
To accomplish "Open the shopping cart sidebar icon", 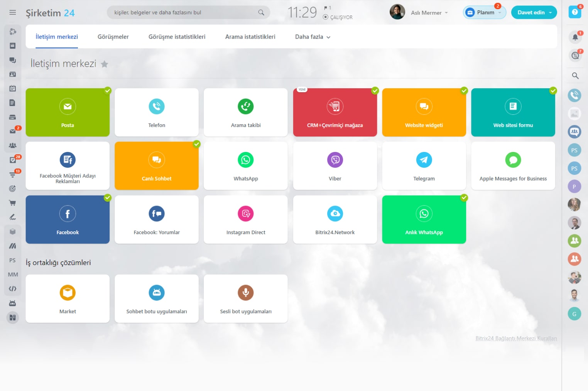I will click(x=12, y=203).
